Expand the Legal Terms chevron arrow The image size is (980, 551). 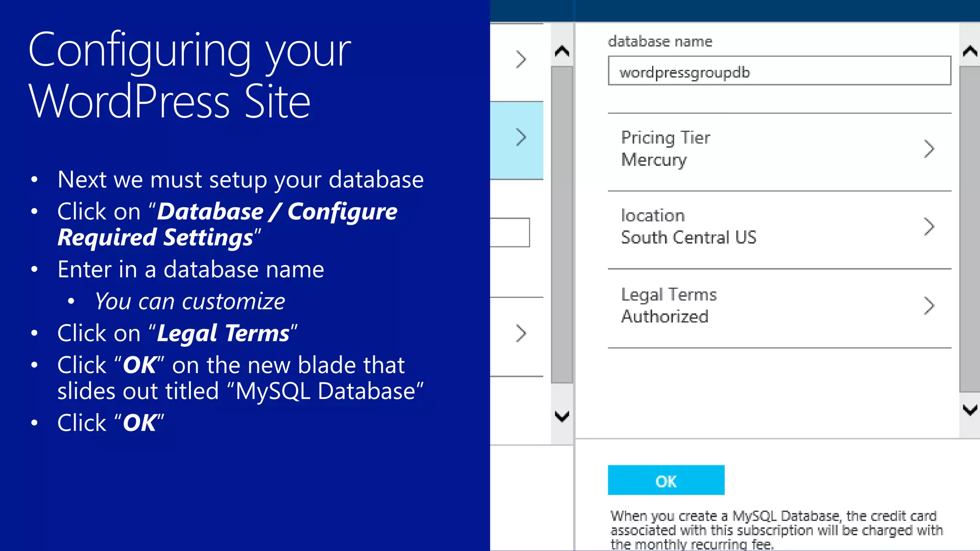[x=929, y=306]
